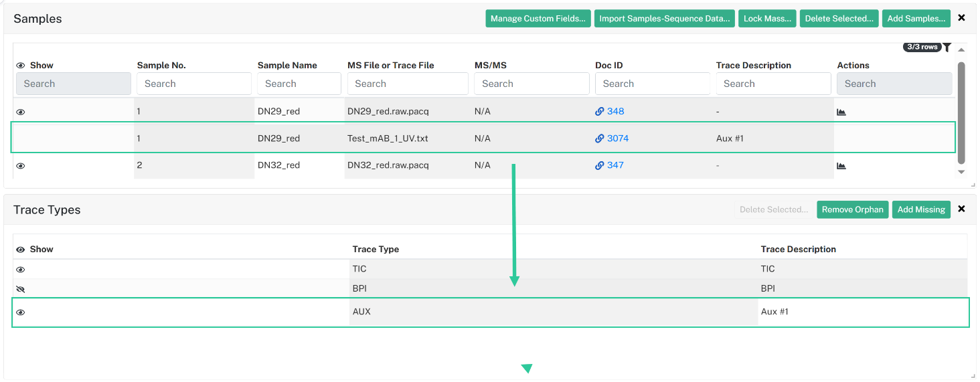Toggle visibility of DN32_red sample
Viewport: 980px width, 382px height.
click(21, 165)
